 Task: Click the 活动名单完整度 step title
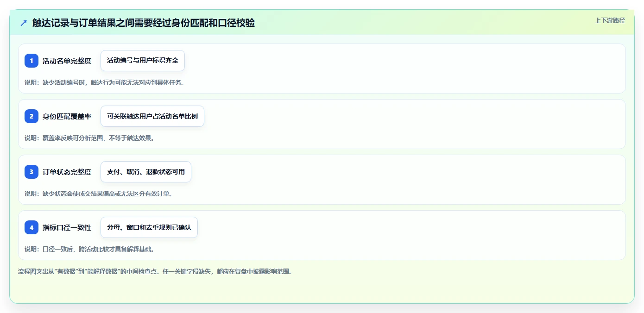click(x=67, y=61)
